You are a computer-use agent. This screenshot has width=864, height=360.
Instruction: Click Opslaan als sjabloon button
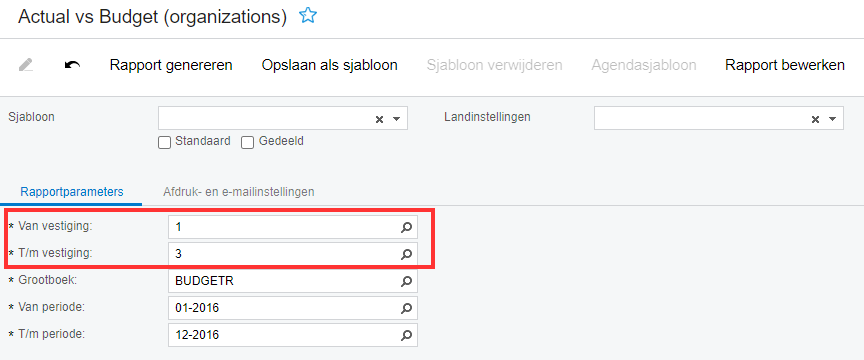click(x=330, y=65)
